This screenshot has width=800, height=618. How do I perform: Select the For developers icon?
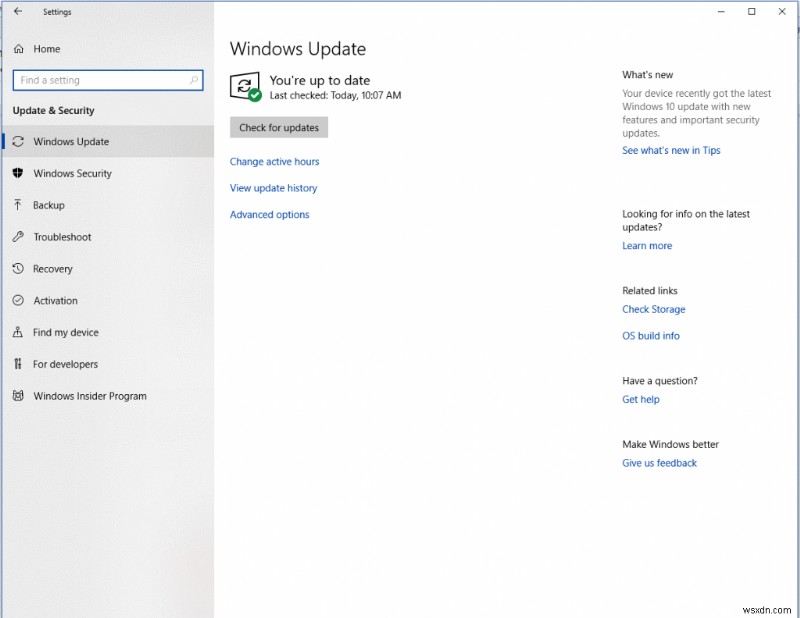point(18,364)
